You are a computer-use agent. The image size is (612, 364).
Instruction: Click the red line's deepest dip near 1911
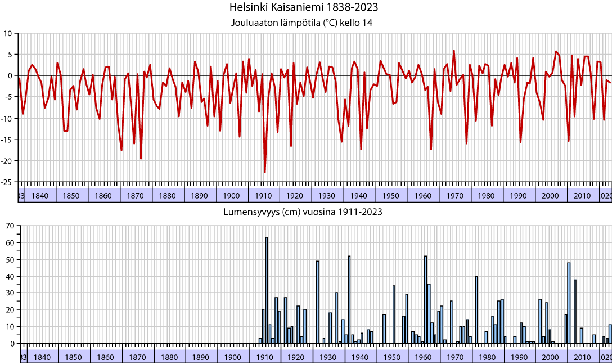click(265, 171)
